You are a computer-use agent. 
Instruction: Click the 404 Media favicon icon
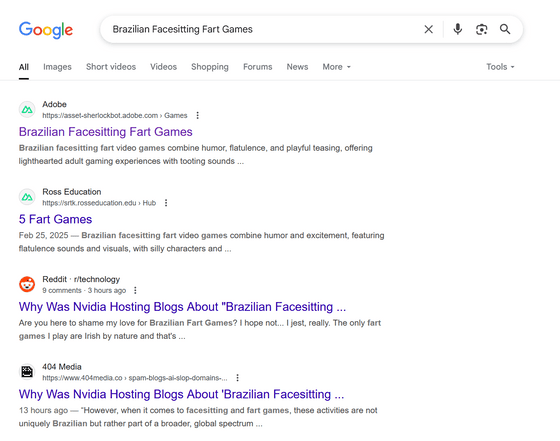click(x=27, y=372)
